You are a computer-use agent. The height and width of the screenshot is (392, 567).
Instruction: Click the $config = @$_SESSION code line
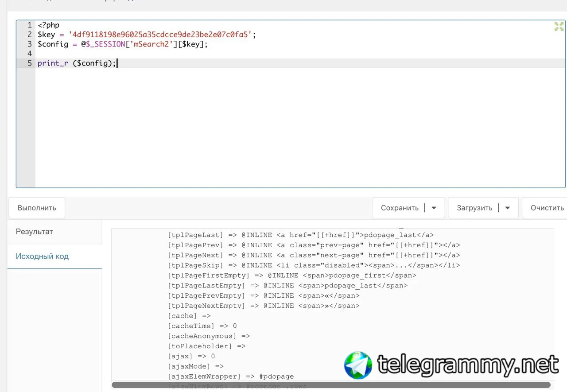(x=123, y=44)
